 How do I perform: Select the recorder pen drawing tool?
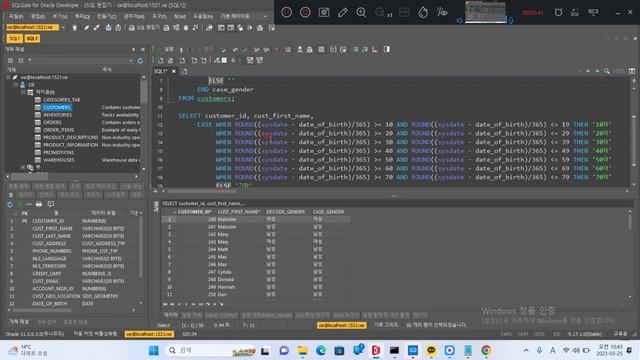pyautogui.click(x=343, y=12)
